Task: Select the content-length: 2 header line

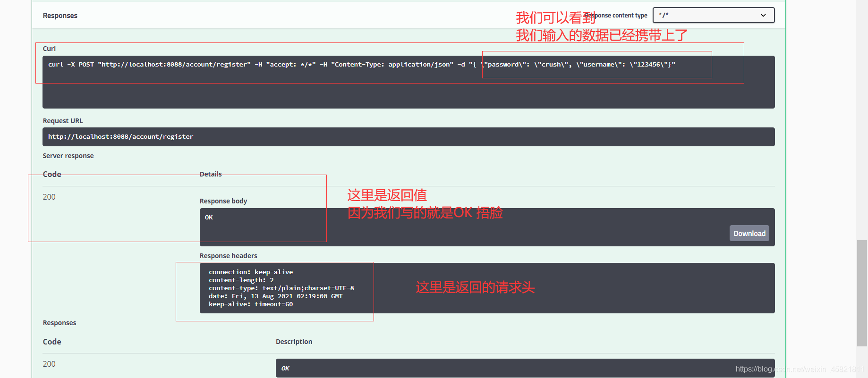Action: (x=241, y=280)
